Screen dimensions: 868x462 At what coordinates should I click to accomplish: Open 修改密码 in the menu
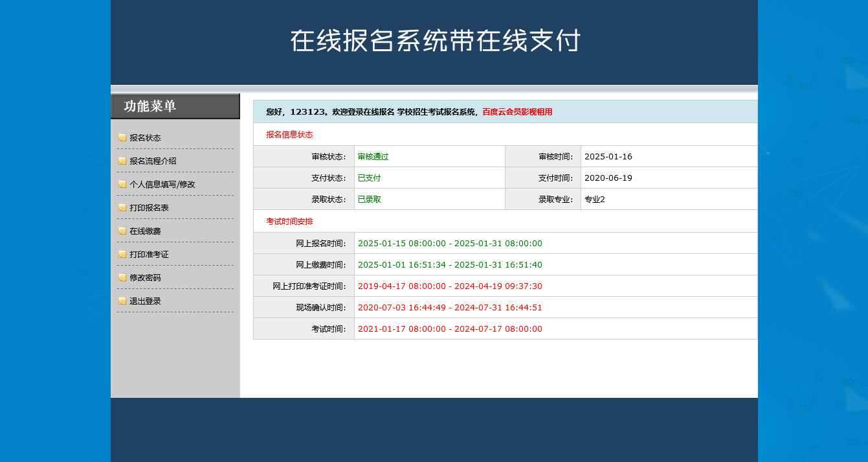(x=145, y=278)
